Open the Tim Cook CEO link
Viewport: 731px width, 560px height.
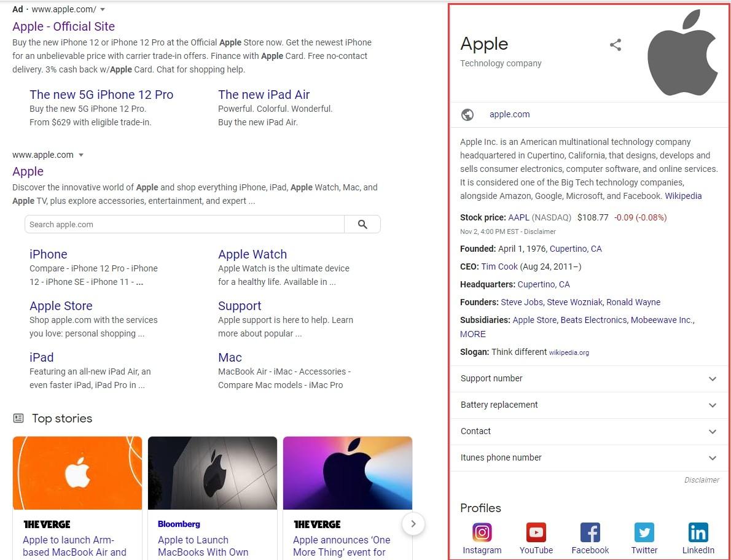[x=499, y=266]
